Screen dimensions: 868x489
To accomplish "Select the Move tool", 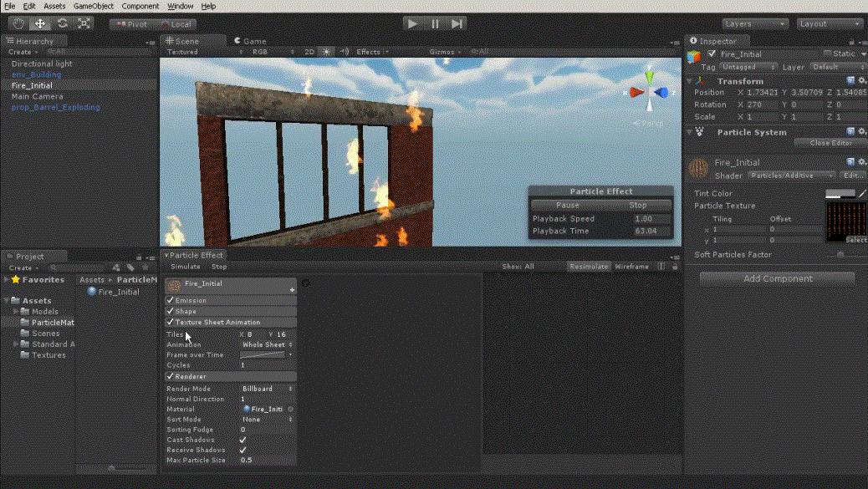I will [40, 23].
